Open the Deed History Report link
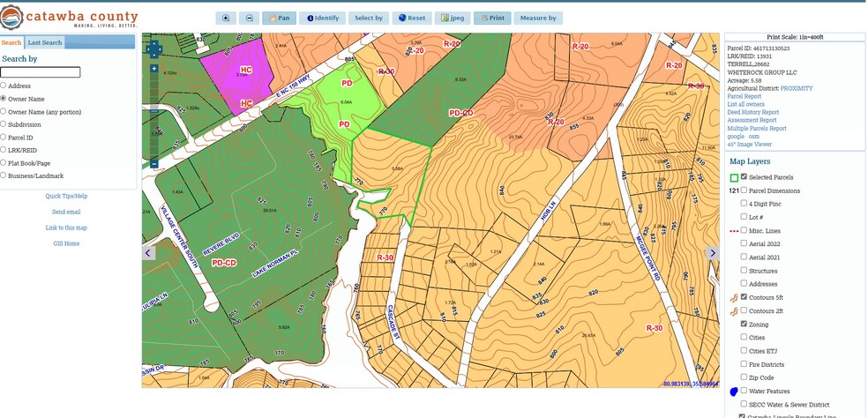The image size is (868, 418). coord(752,112)
